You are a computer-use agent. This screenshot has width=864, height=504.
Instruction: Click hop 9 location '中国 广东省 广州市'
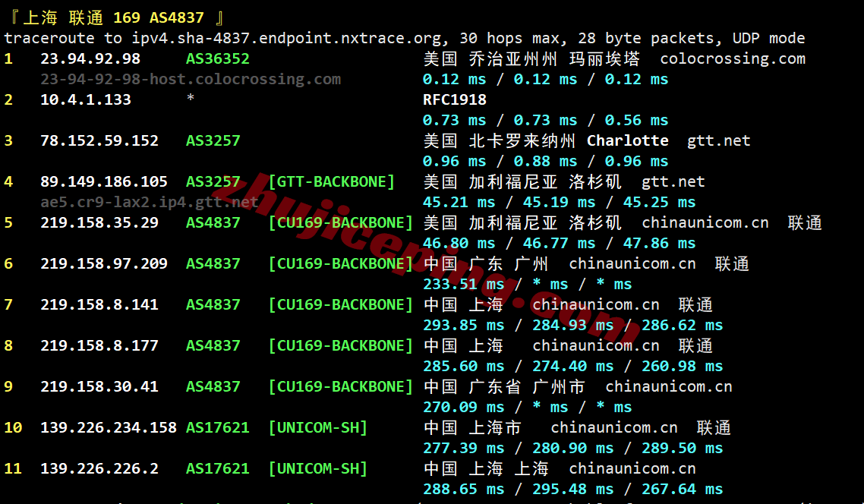(x=504, y=386)
